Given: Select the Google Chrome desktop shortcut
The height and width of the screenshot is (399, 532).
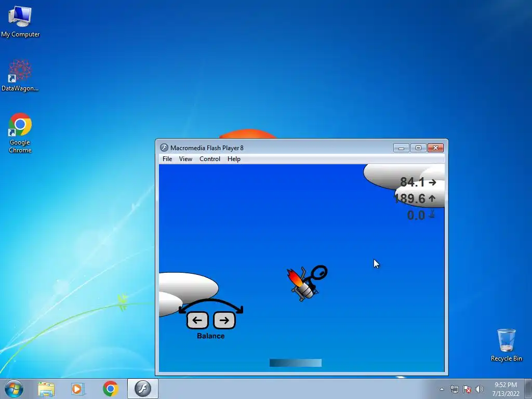Looking at the screenshot, I should pos(20,133).
